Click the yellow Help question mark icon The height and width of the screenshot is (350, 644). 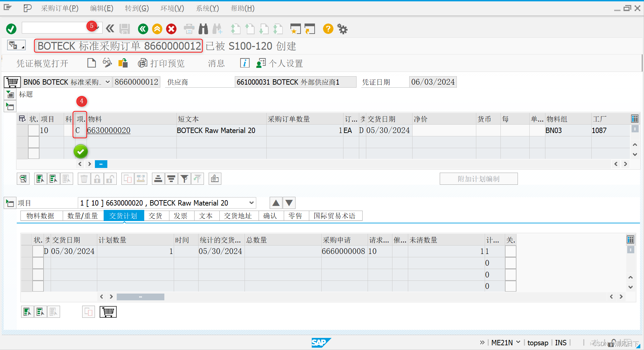(x=328, y=29)
